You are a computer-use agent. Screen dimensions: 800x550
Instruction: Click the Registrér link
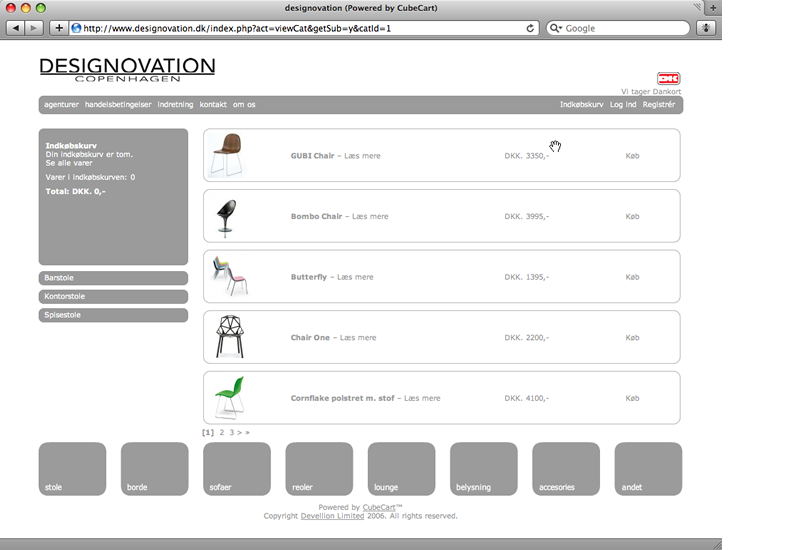click(x=659, y=105)
